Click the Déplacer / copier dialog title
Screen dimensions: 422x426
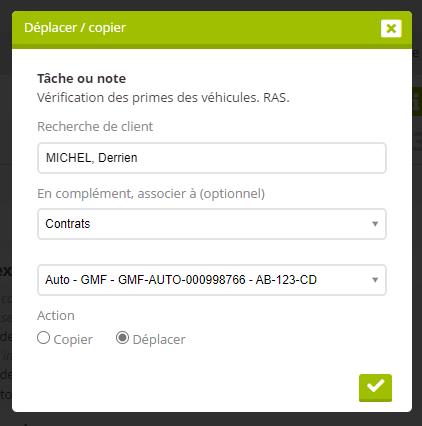point(75,28)
